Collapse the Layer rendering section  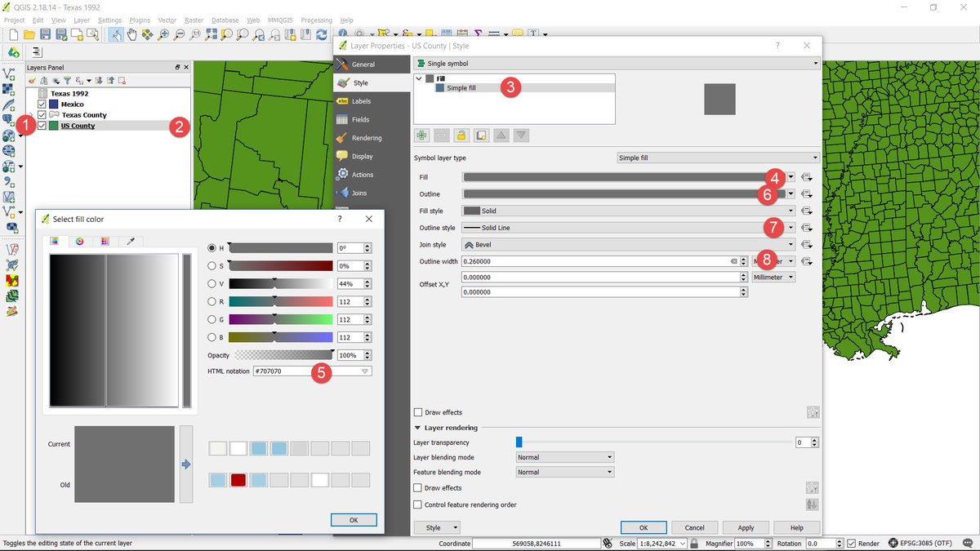(x=418, y=428)
